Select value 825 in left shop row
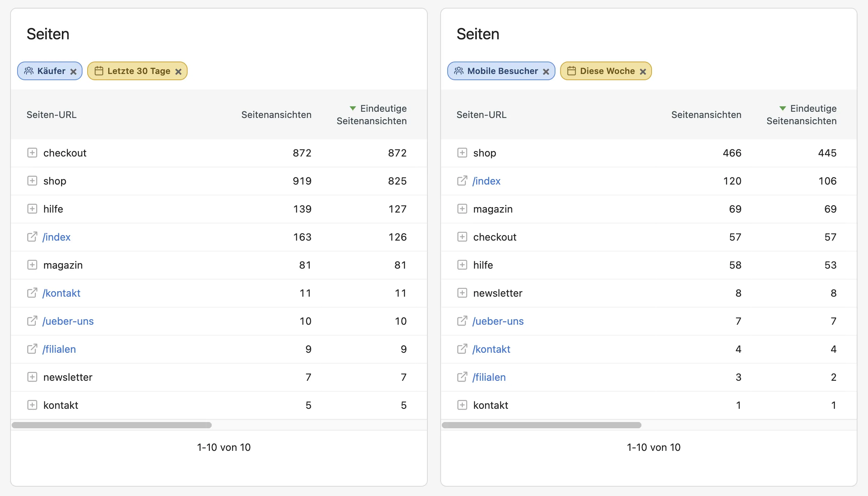This screenshot has width=868, height=496. (397, 181)
